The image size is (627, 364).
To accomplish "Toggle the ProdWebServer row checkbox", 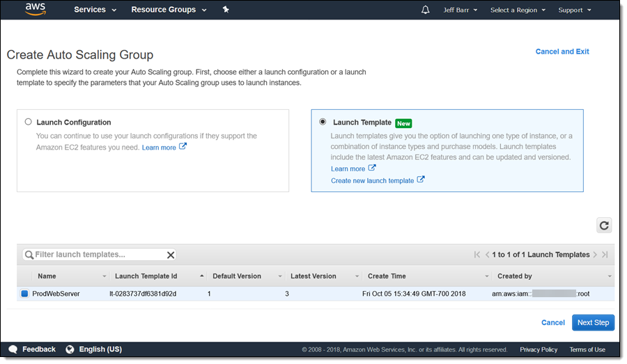I will (24, 294).
